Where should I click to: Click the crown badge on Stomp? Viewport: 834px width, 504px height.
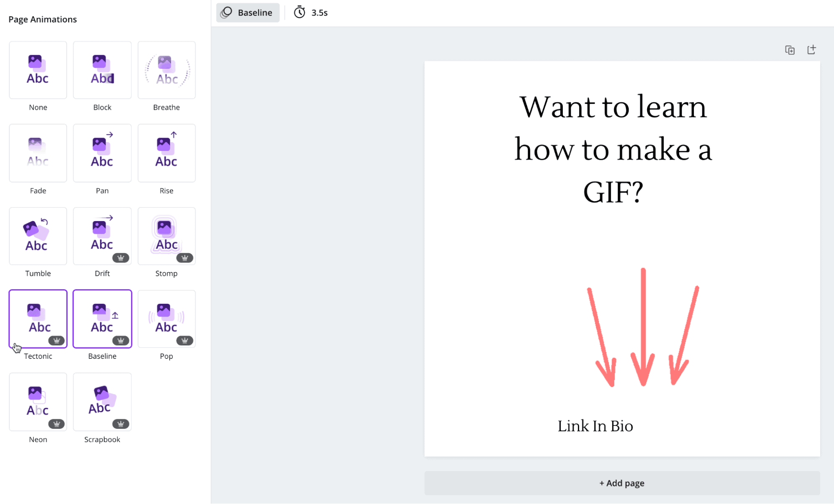point(185,258)
